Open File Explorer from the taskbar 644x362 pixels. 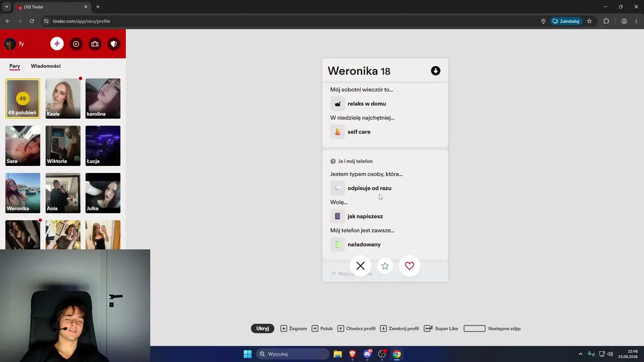coord(338,354)
